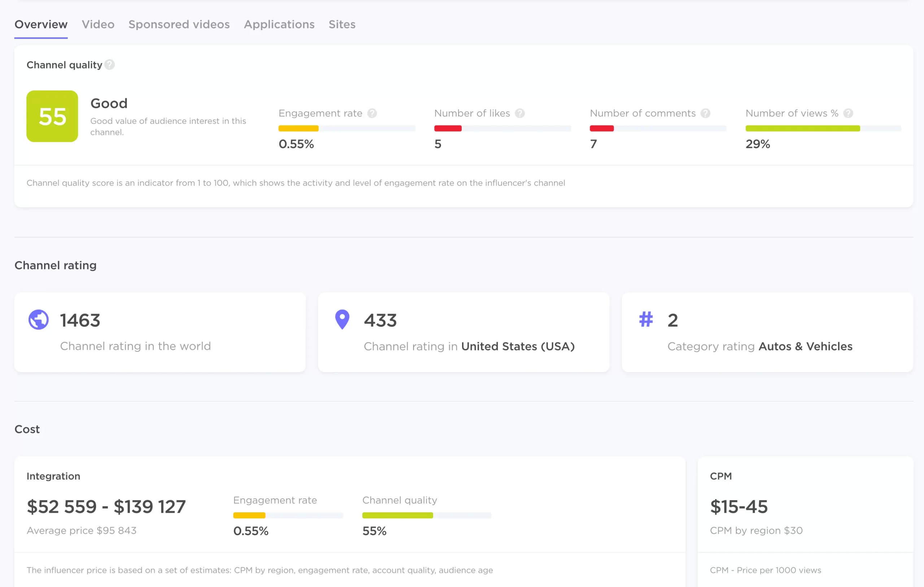Switch to the Video tab

coord(98,25)
